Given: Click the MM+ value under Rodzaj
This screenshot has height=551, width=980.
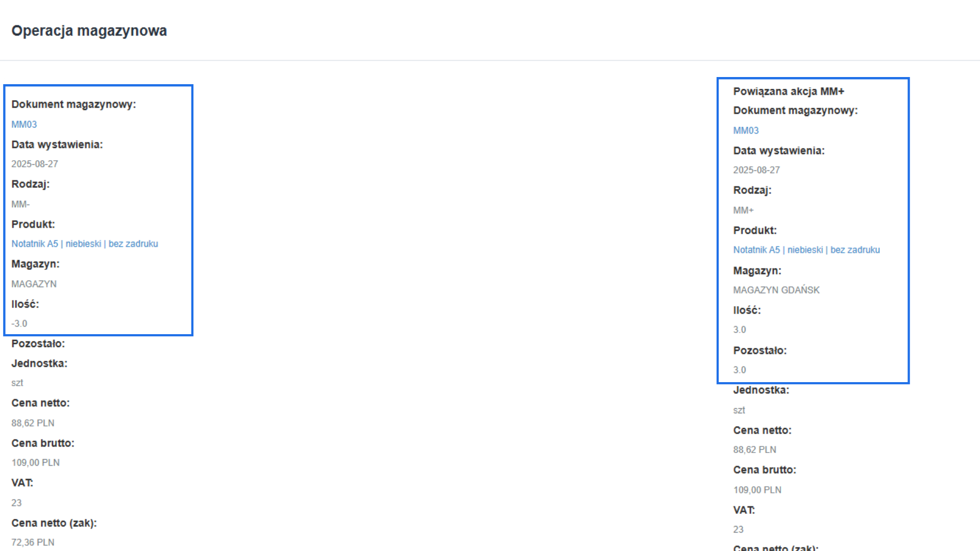Looking at the screenshot, I should click(743, 210).
